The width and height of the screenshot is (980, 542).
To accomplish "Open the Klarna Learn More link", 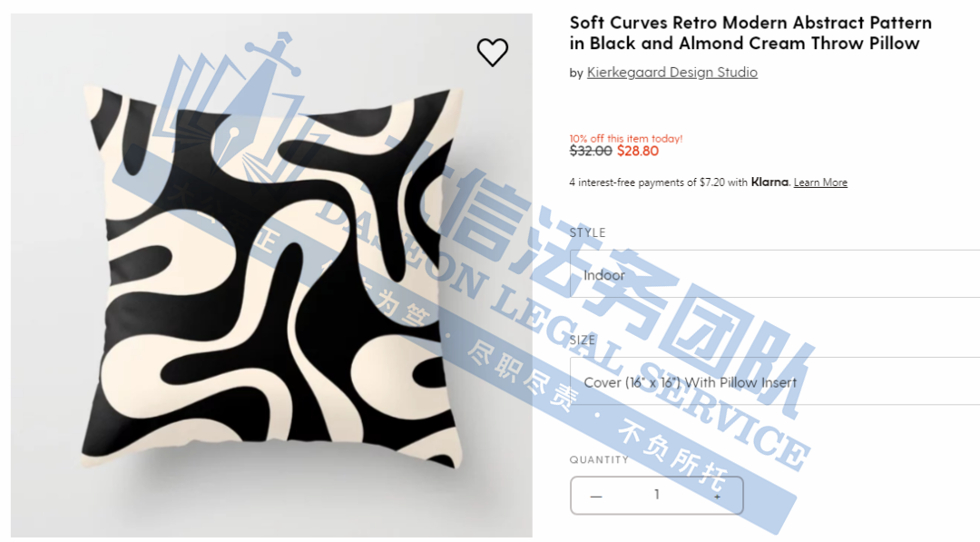I will coord(820,182).
